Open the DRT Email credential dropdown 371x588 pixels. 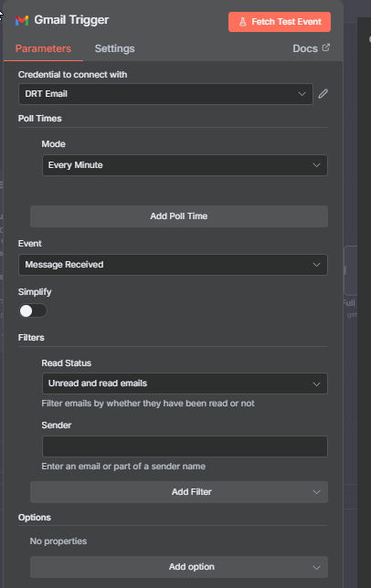[165, 94]
